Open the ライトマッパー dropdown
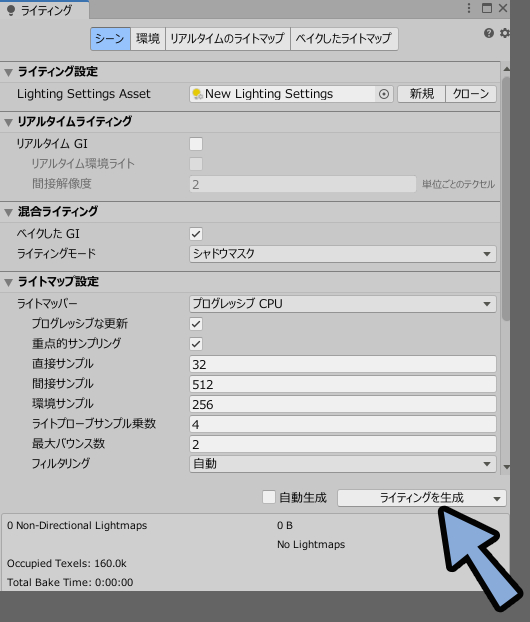Image resolution: width=530 pixels, height=622 pixels. pyautogui.click(x=343, y=304)
